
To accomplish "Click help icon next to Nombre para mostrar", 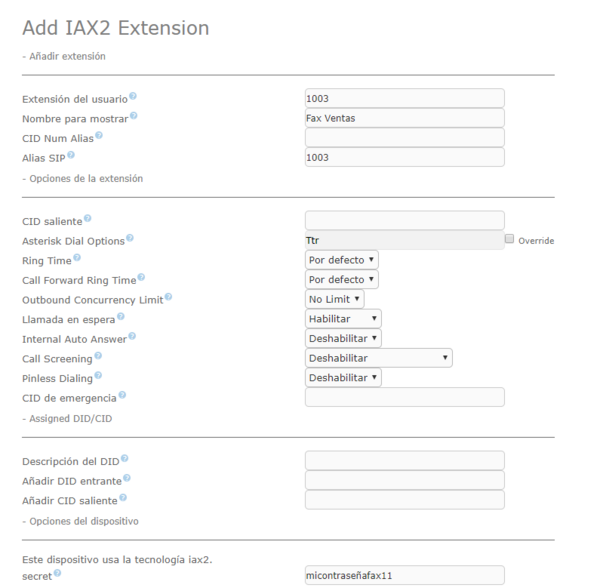I will coord(133,116).
